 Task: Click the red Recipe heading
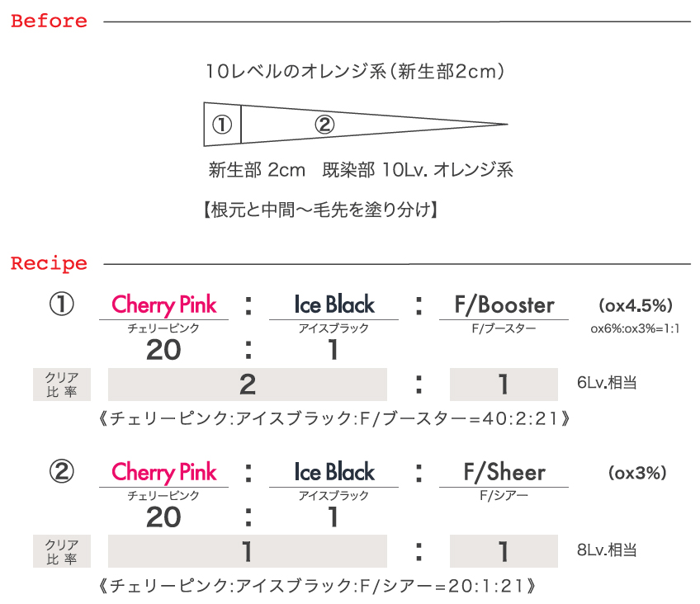click(x=49, y=264)
